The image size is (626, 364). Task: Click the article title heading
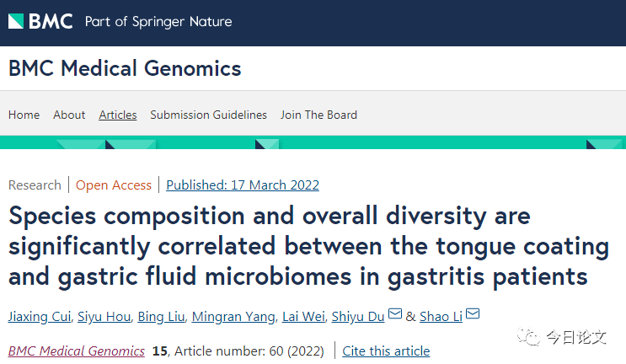(308, 246)
